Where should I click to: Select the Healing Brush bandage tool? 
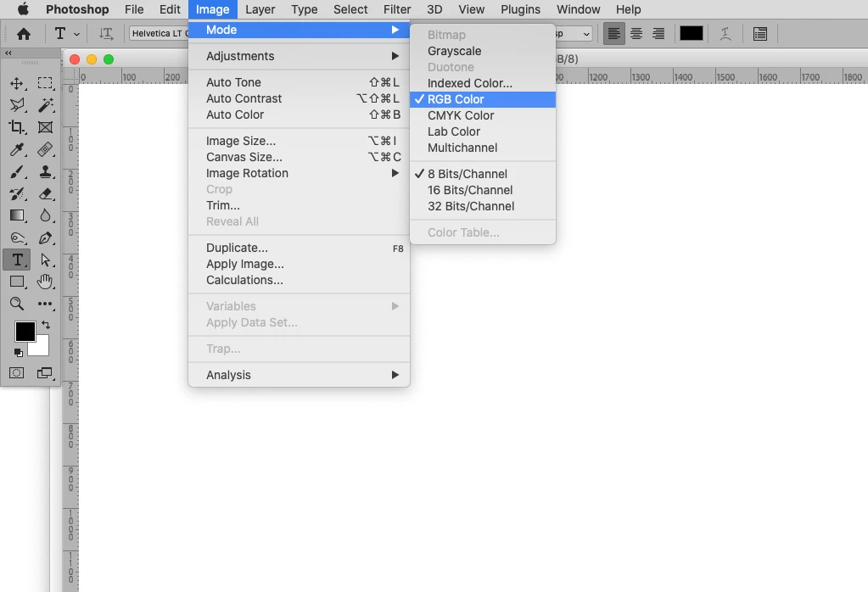click(x=45, y=149)
